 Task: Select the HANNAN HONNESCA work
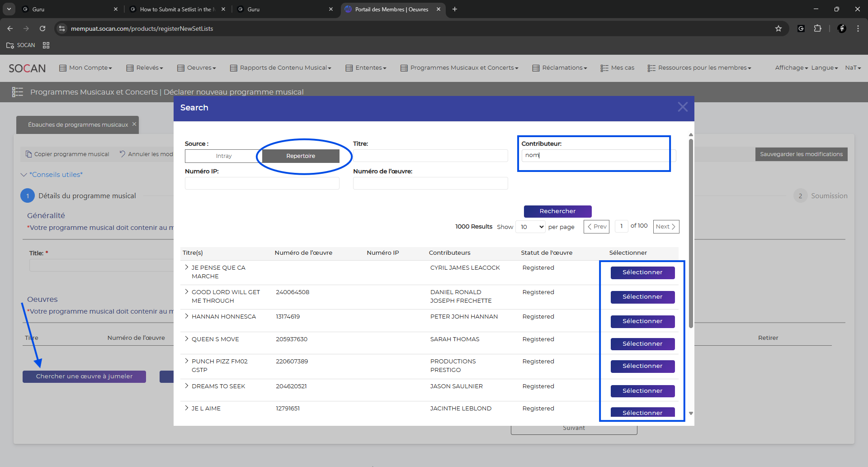click(x=642, y=321)
